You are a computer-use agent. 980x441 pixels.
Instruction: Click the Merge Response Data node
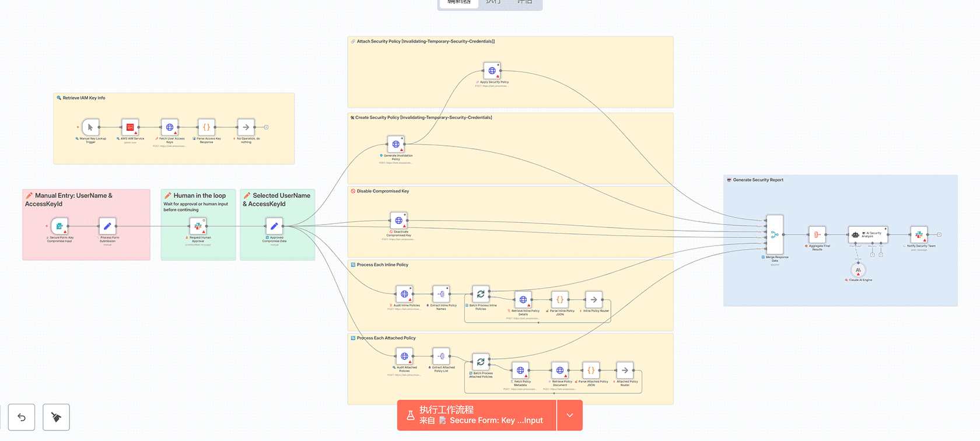click(x=775, y=235)
